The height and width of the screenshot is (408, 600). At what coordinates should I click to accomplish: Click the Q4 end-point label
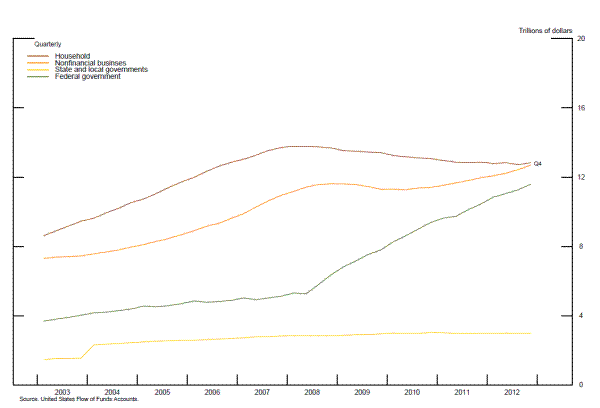pyautogui.click(x=537, y=163)
